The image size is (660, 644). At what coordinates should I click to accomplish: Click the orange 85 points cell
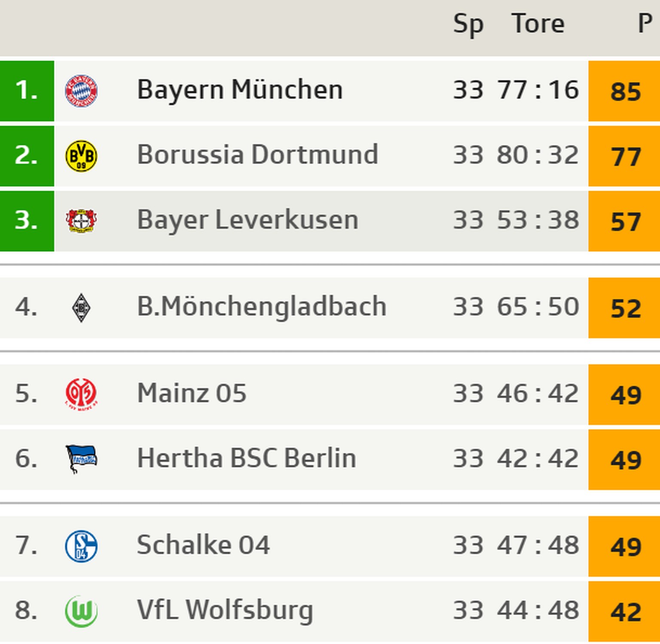point(625,91)
